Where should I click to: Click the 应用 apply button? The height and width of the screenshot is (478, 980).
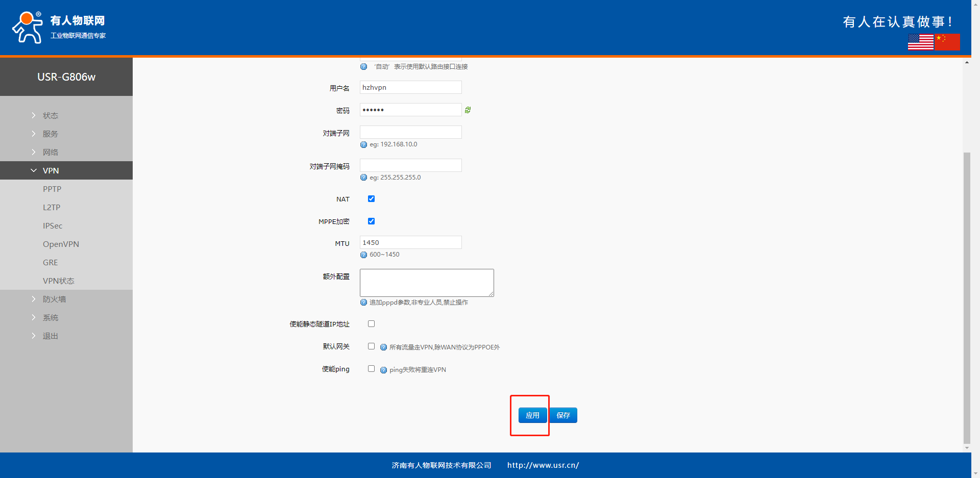[532, 415]
